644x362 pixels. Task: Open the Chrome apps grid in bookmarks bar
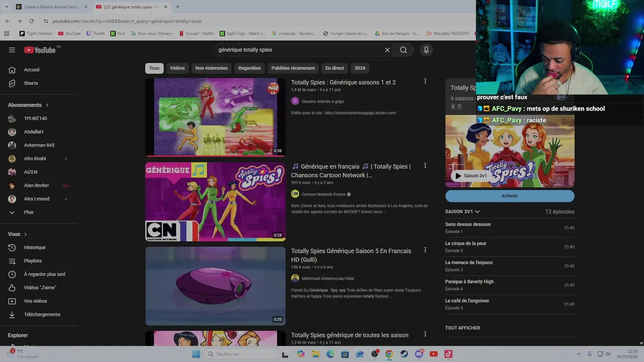pyautogui.click(x=7, y=34)
